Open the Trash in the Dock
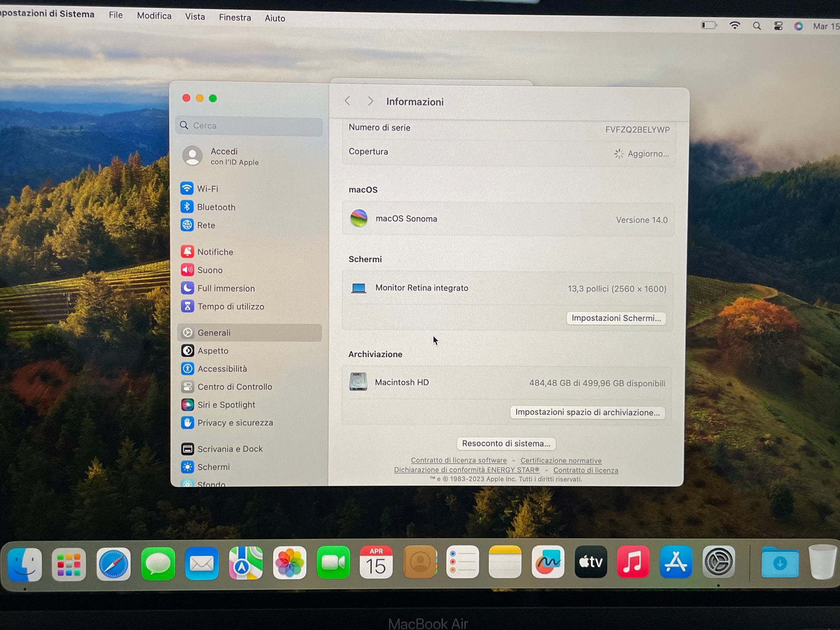This screenshot has width=840, height=630. (822, 562)
